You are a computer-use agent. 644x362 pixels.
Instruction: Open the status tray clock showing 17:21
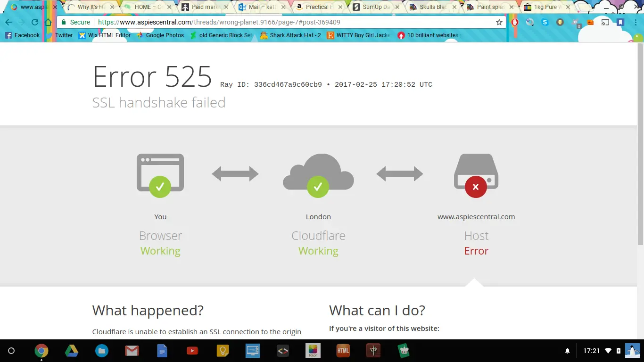(591, 351)
